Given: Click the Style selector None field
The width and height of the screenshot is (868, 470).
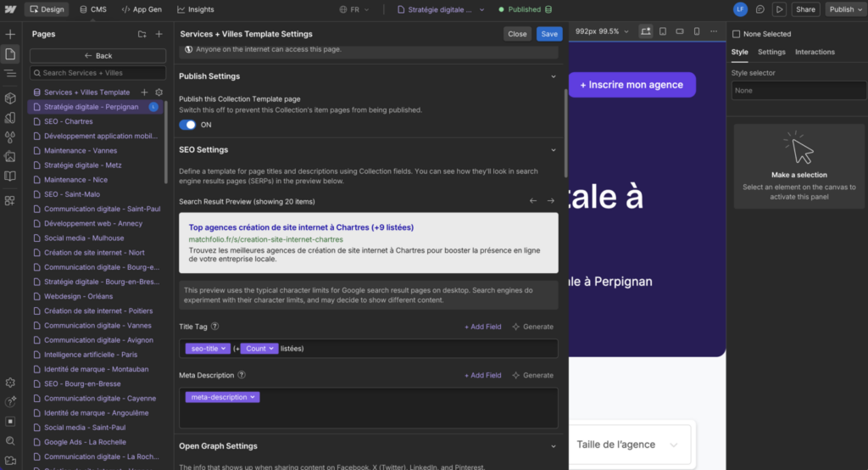Looking at the screenshot, I should [x=798, y=90].
